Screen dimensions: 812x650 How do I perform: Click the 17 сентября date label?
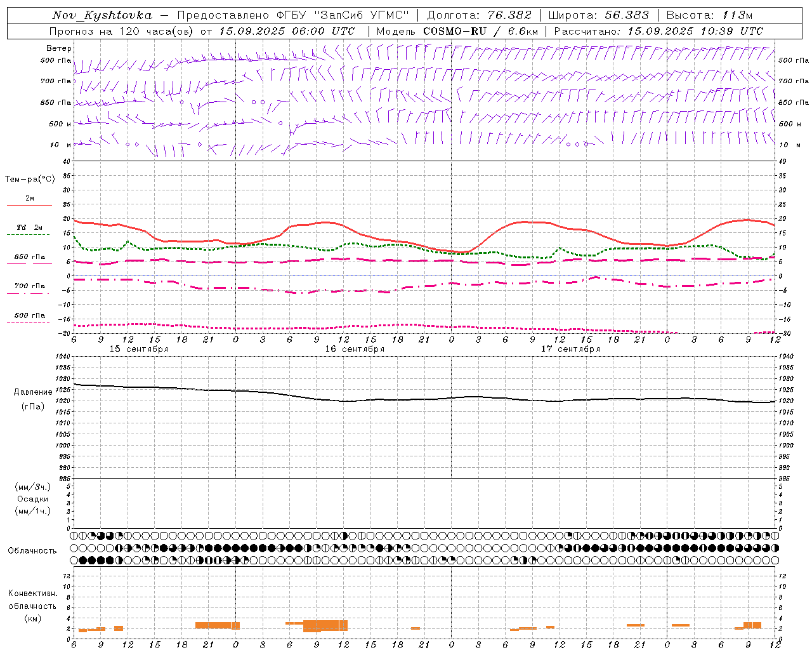(x=570, y=349)
